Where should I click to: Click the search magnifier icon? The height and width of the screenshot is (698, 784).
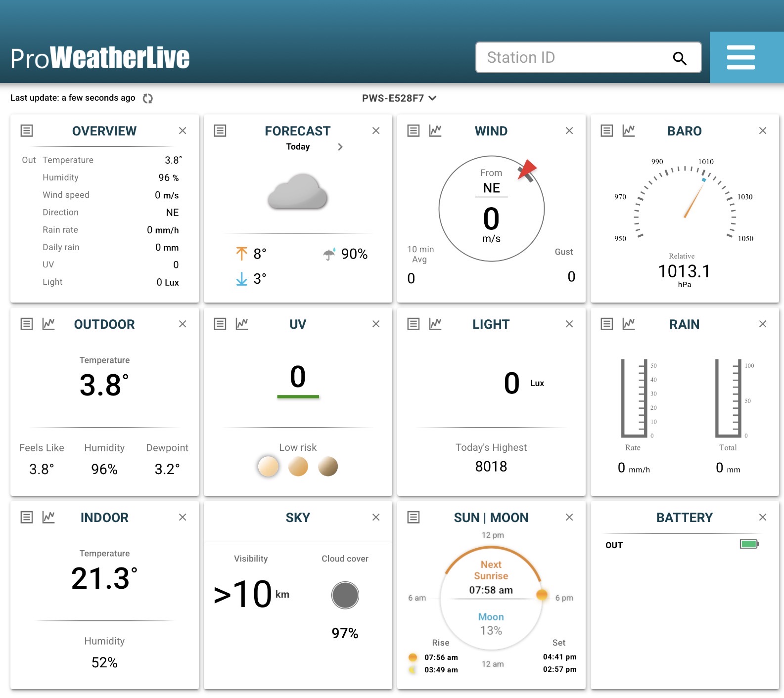(680, 58)
